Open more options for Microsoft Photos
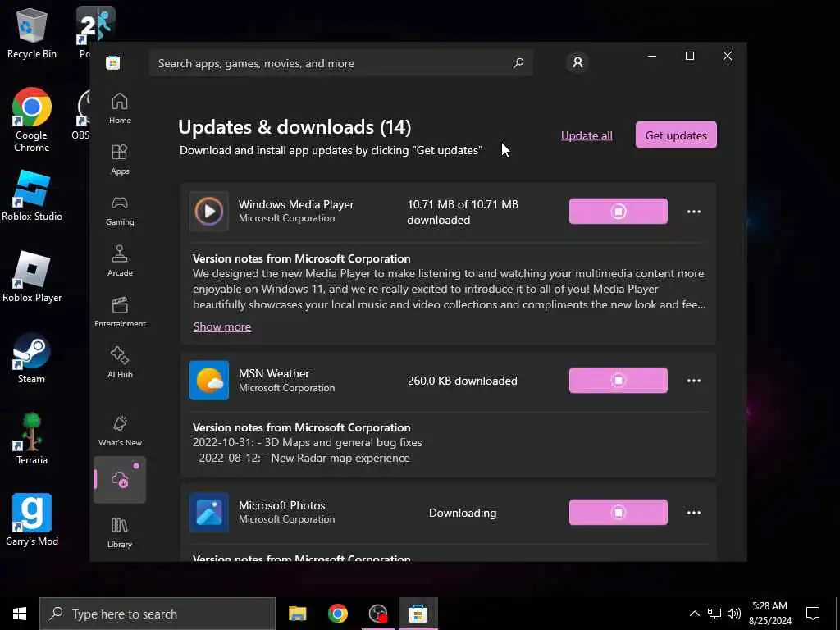Screen dimensions: 840x630 [x=694, y=513]
